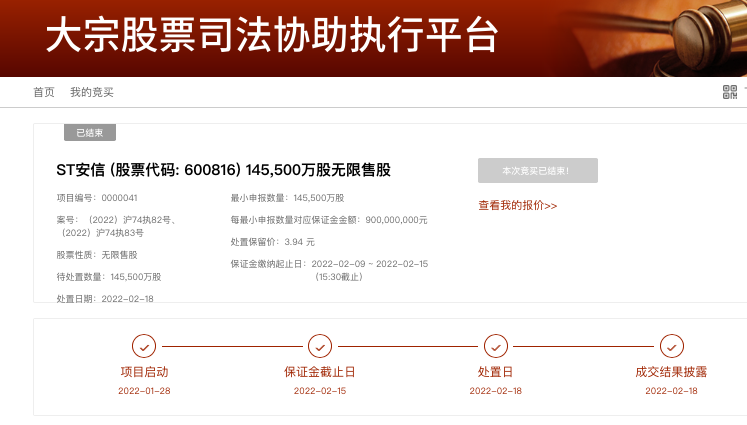This screenshot has width=747, height=425.
Task: Click the 保证金截止日 checkmark circle
Action: pos(319,346)
